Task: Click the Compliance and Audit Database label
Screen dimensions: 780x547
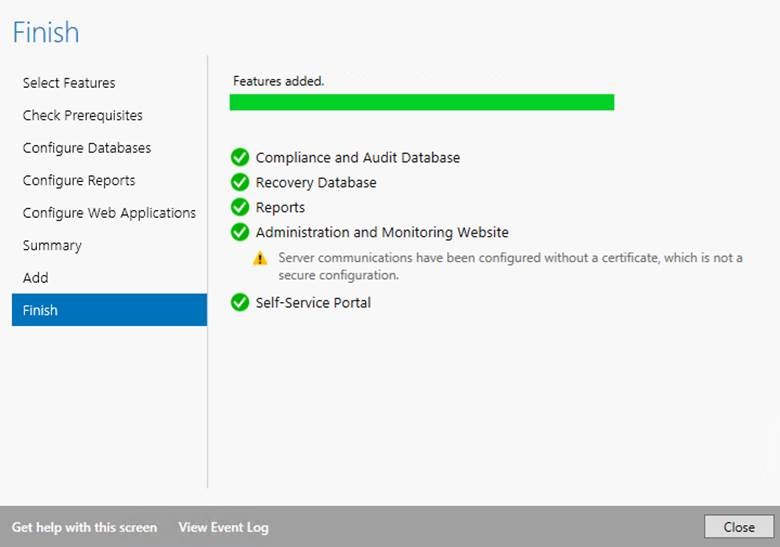Action: pyautogui.click(x=358, y=158)
